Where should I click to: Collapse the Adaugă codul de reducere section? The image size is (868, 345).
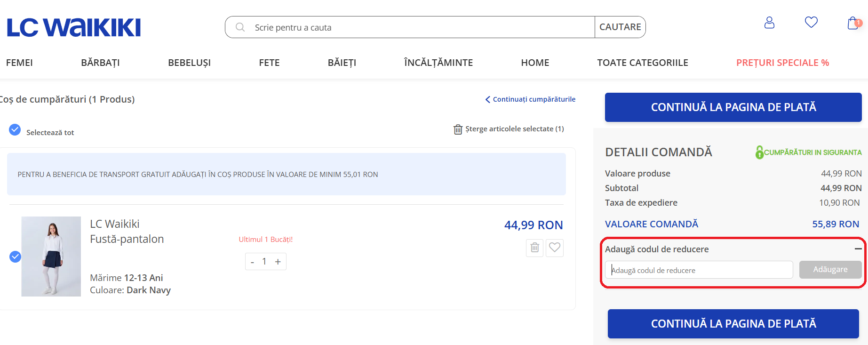coord(858,249)
